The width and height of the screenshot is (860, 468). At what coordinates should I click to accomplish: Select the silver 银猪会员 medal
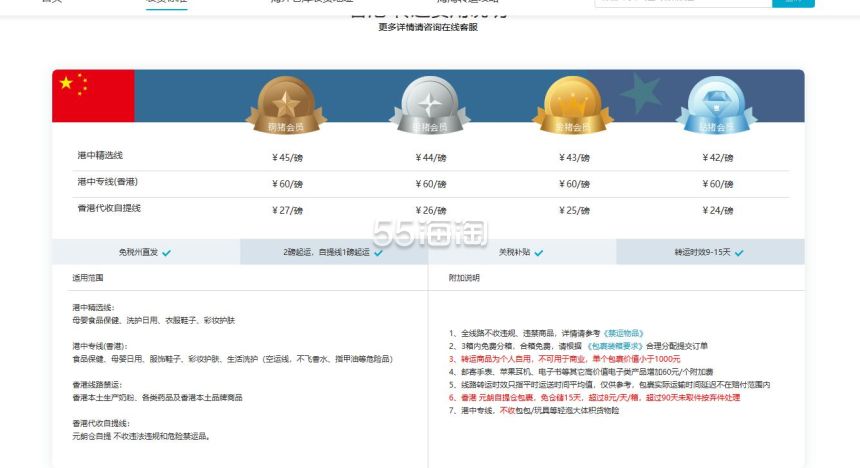(429, 104)
